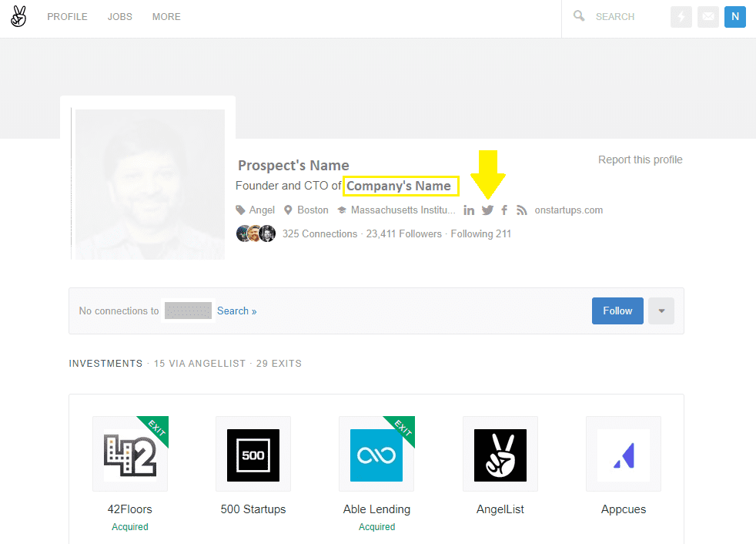Go to the JOBS menu item
Viewport: 756px width, 544px height.
(119, 17)
